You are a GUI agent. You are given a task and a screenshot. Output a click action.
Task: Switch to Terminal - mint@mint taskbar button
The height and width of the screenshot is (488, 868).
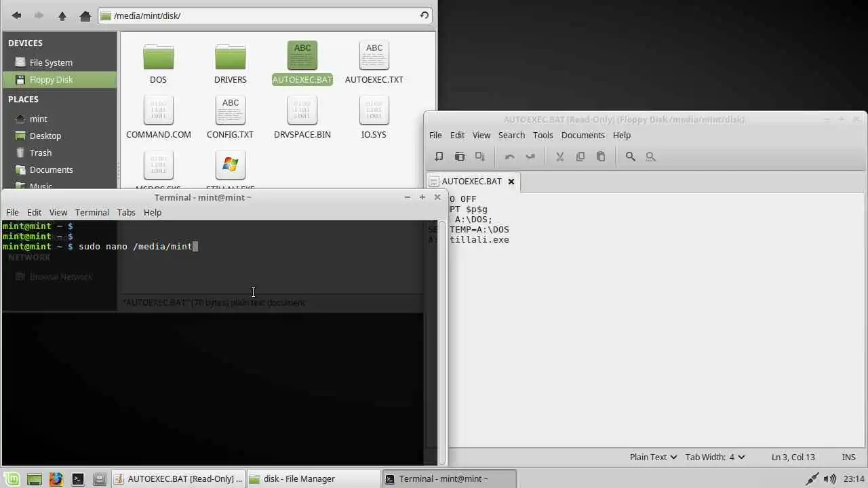[x=449, y=479]
